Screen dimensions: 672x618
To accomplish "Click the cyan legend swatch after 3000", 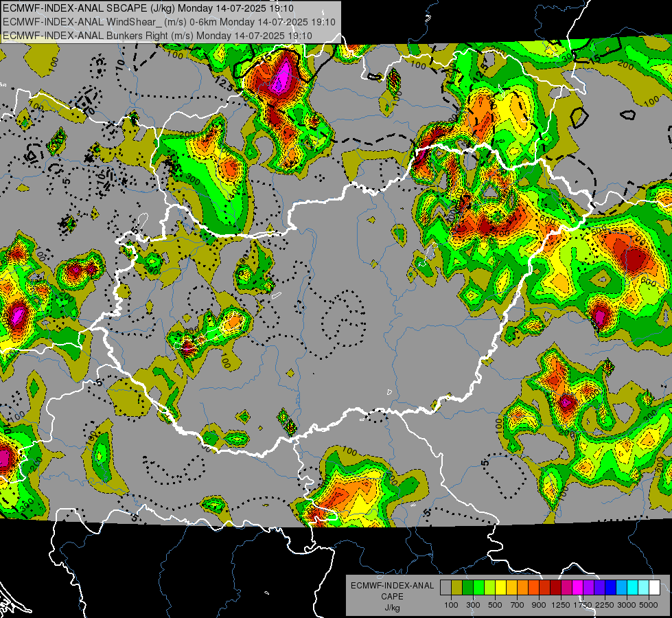I will tap(633, 587).
